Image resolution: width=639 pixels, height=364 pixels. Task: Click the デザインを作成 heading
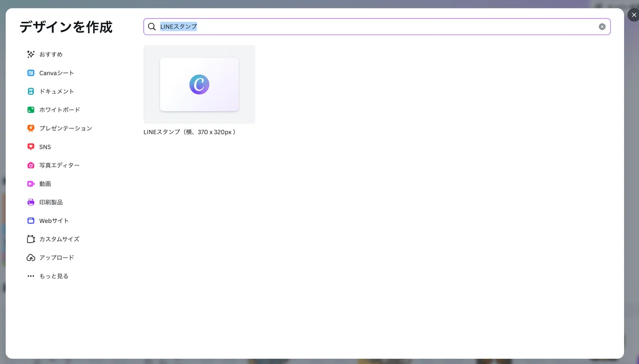(x=66, y=27)
